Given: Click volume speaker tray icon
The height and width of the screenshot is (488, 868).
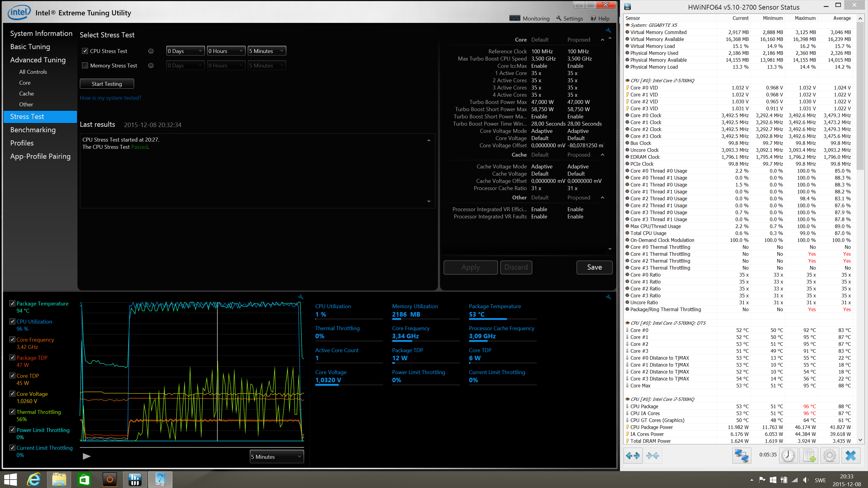Looking at the screenshot, I should click(x=806, y=480).
